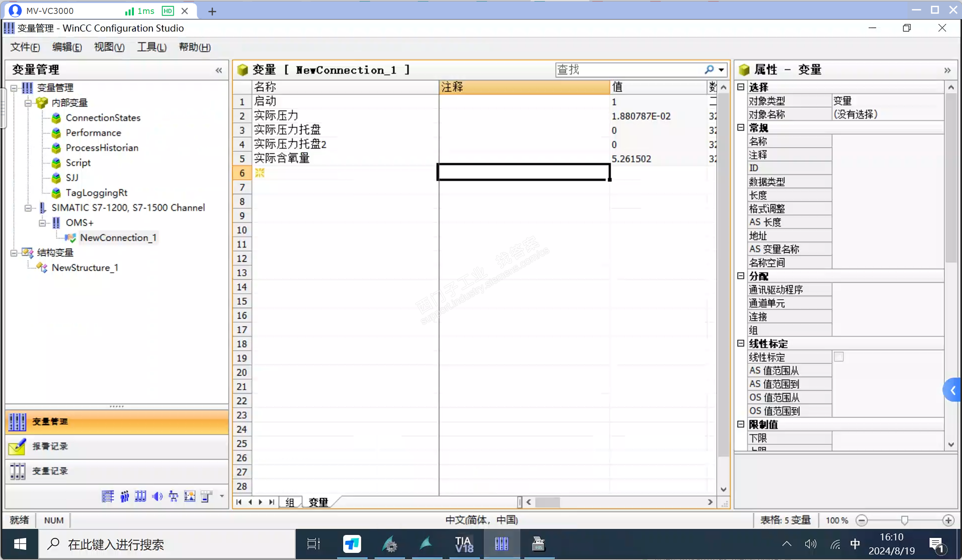Image resolution: width=962 pixels, height=560 pixels.
Task: Click the zoom-in plus button in status bar
Action: pyautogui.click(x=948, y=520)
